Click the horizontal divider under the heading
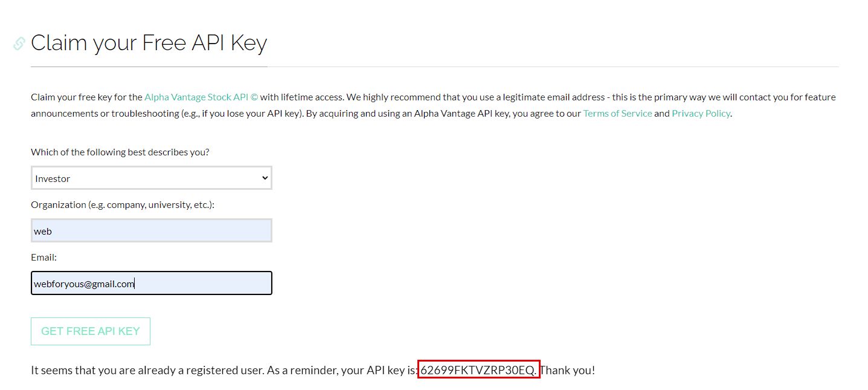This screenshot has height=390, width=868. point(435,67)
